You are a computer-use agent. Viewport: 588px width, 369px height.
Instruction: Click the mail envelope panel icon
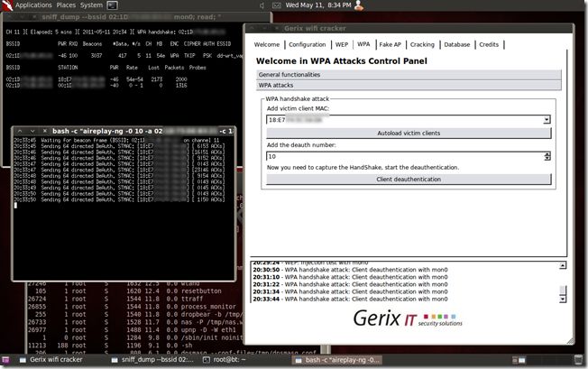(276, 5)
